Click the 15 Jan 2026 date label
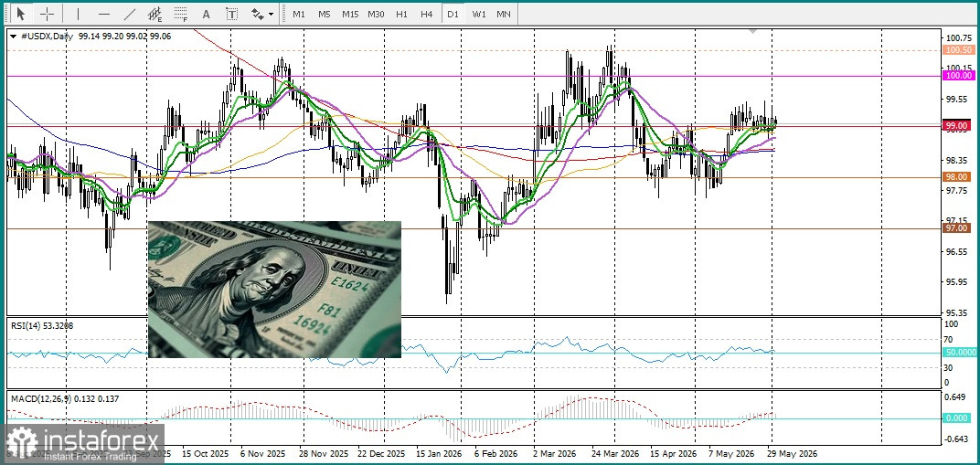This screenshot has width=980, height=465. pos(440,453)
